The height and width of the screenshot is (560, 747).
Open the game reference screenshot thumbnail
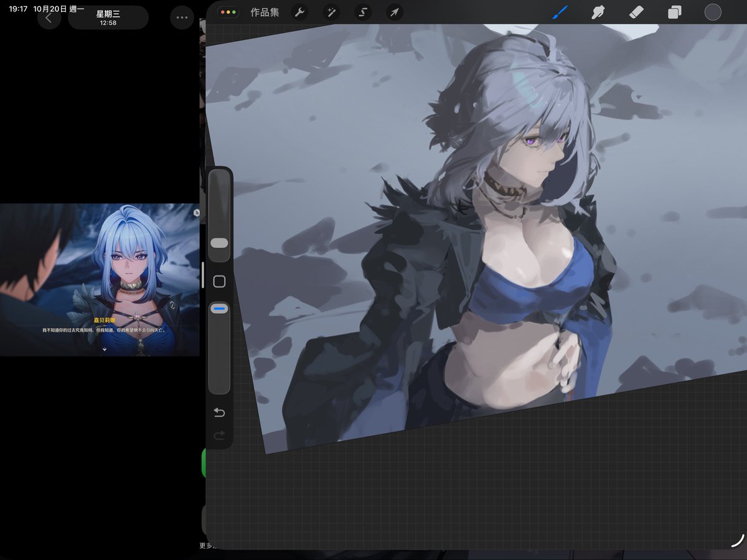tap(100, 279)
